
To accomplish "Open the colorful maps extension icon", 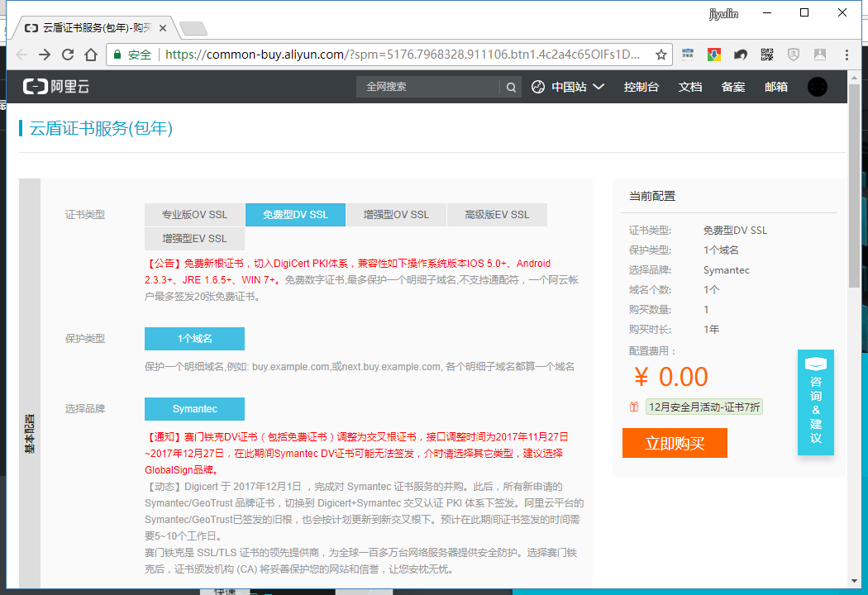I will [714, 55].
